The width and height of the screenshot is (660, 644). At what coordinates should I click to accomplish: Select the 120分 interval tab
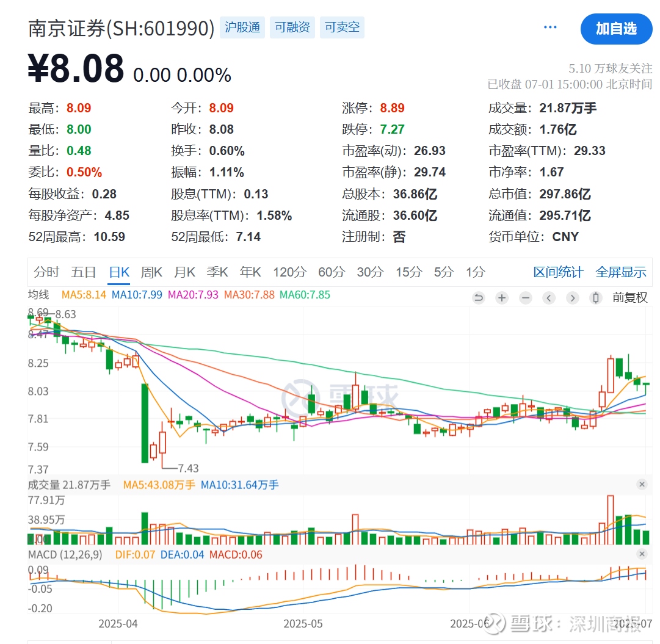click(289, 272)
